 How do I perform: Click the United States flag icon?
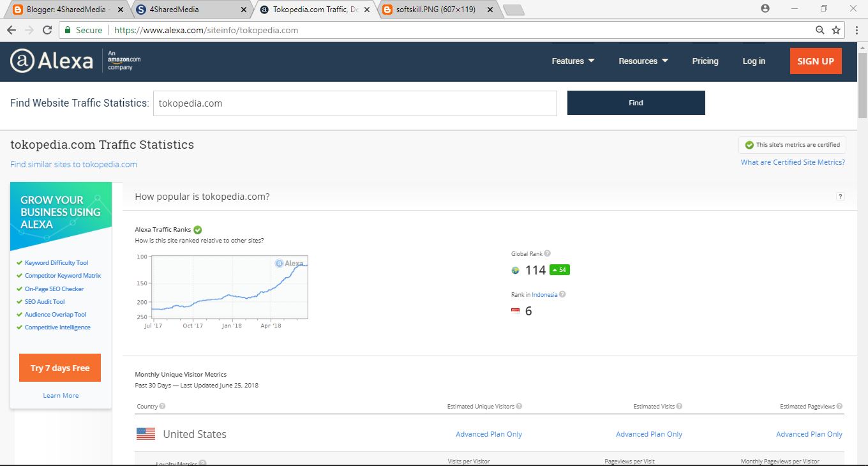click(x=146, y=434)
